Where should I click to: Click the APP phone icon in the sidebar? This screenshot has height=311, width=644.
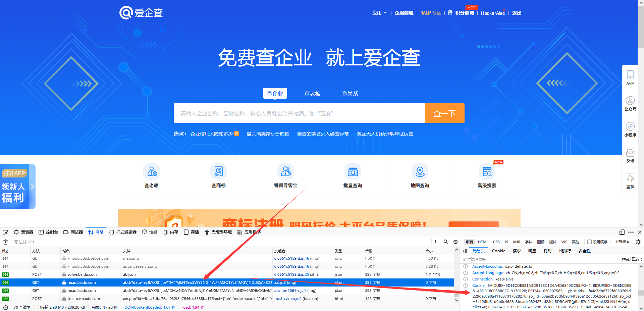[630, 74]
